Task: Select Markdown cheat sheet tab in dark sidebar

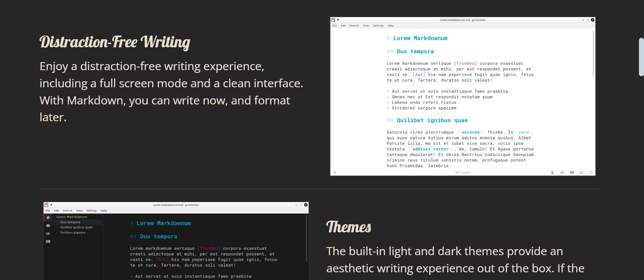Action: click(48, 241)
